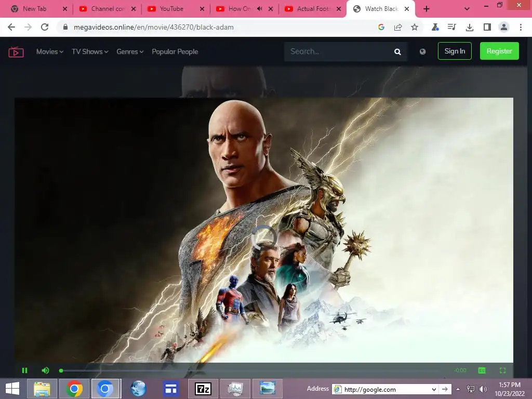Screen dimensions: 532x399
Task: Open Chromium taskbar icon
Action: click(105, 389)
